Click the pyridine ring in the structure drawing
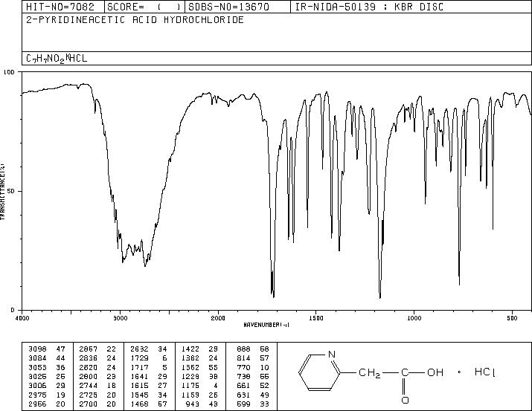The width and height of the screenshot is (532, 411). [x=319, y=372]
